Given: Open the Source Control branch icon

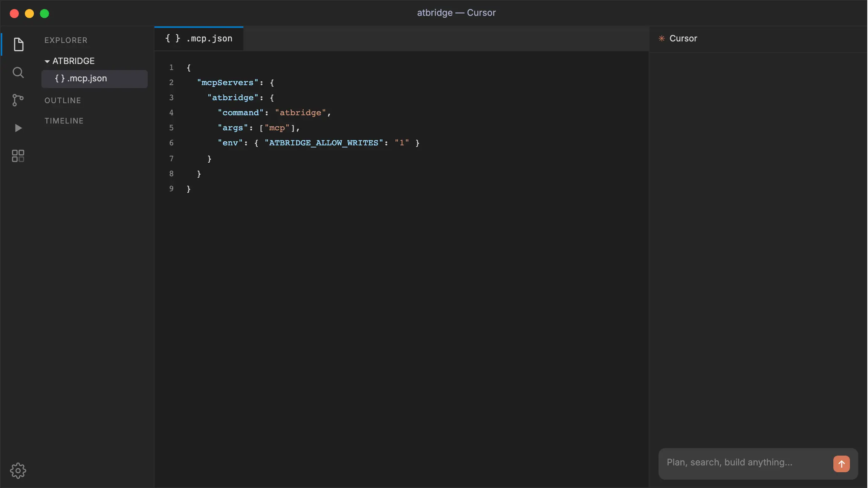Looking at the screenshot, I should point(18,100).
